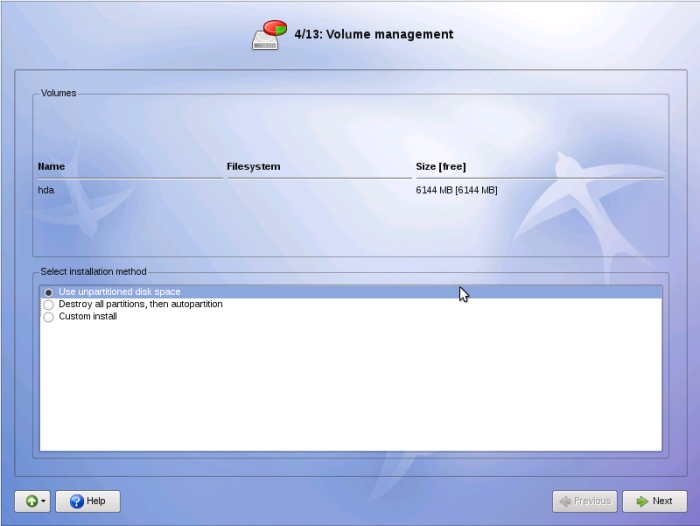Click the grayed left arrow icon on Previous
Screen dimensions: 700x526
[566, 501]
